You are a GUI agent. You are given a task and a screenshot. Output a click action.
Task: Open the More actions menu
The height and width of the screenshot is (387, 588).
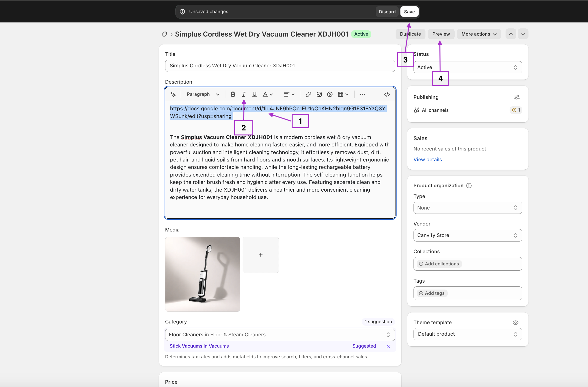[x=479, y=34]
